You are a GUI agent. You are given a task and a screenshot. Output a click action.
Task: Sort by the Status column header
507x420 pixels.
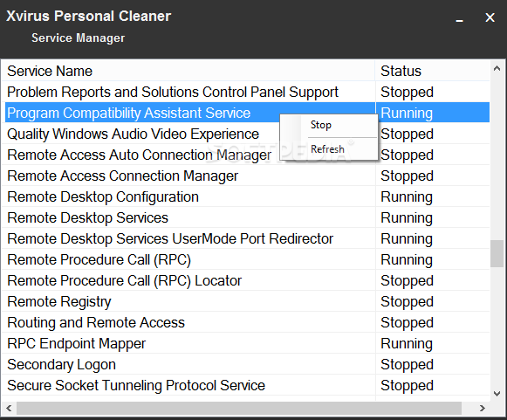pyautogui.click(x=433, y=72)
